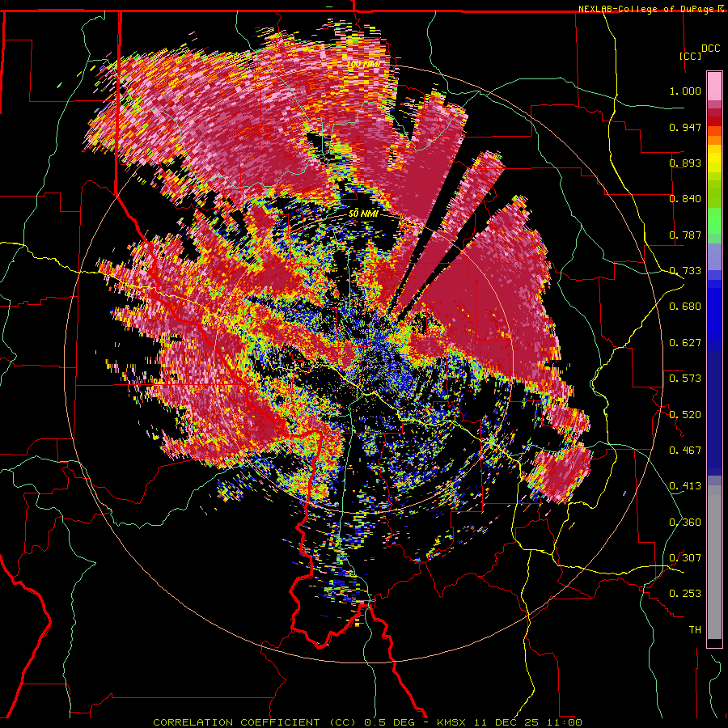This screenshot has width=728, height=728.
Task: Click the 0.680 scale value
Action: tap(685, 307)
